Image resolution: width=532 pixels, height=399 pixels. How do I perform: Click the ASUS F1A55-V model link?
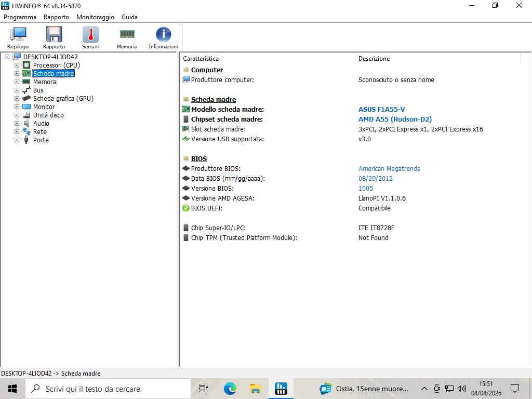coord(381,109)
